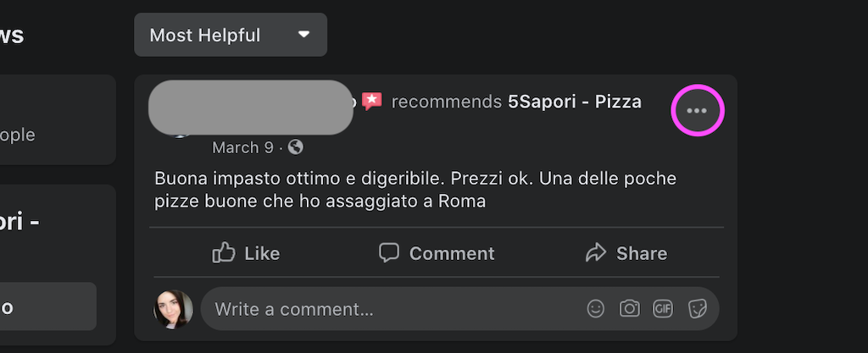Viewport: 868px width, 353px height.
Task: Click the review text about Buona impasto
Action: [415, 190]
